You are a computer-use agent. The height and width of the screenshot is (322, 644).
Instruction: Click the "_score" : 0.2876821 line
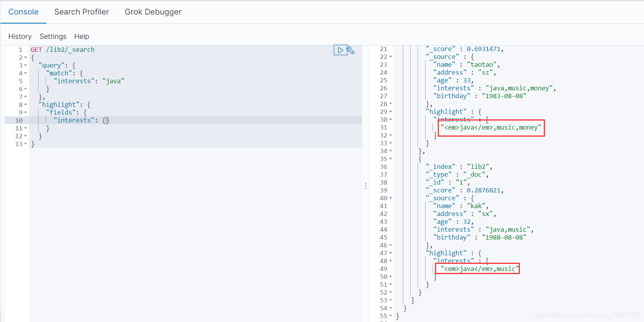pos(464,190)
